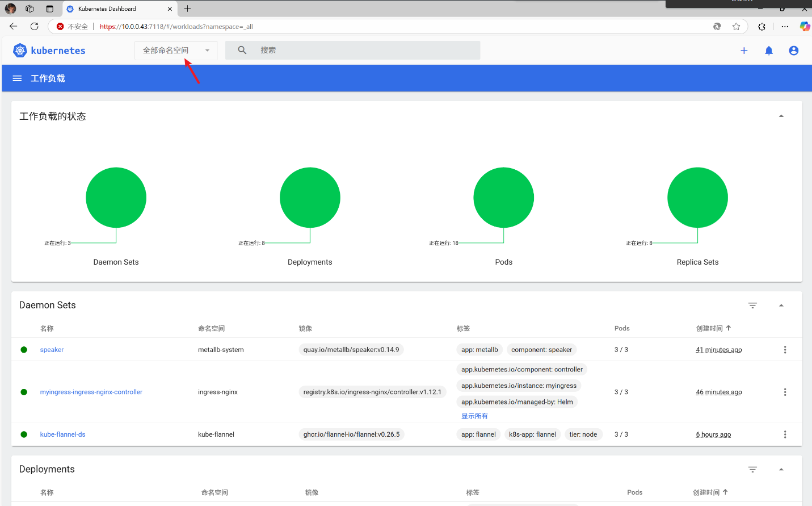Click the refresh icon in address bar
This screenshot has height=506, width=812.
717,27
